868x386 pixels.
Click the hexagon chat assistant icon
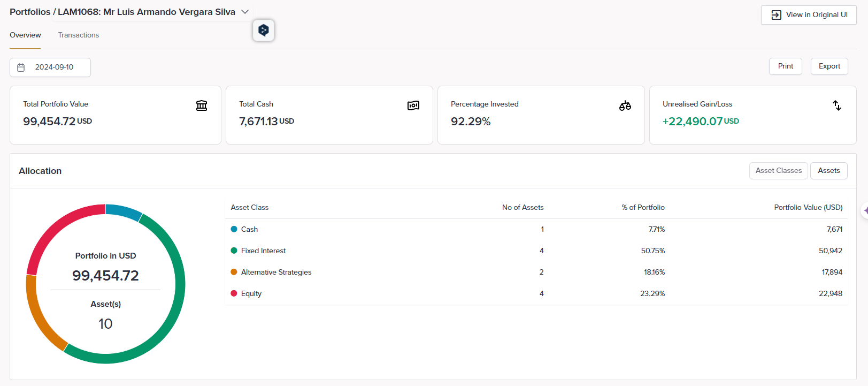(264, 31)
